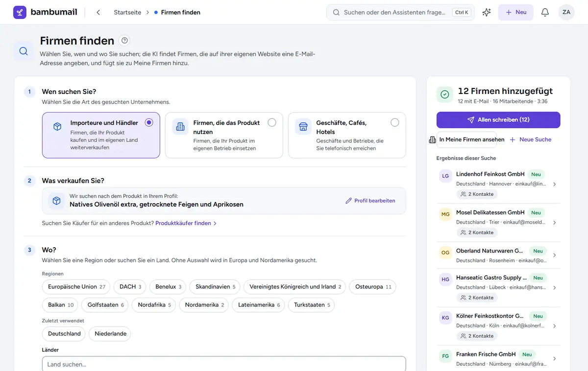The image size is (588, 371).
Task: Open the notifications bell
Action: click(x=545, y=12)
